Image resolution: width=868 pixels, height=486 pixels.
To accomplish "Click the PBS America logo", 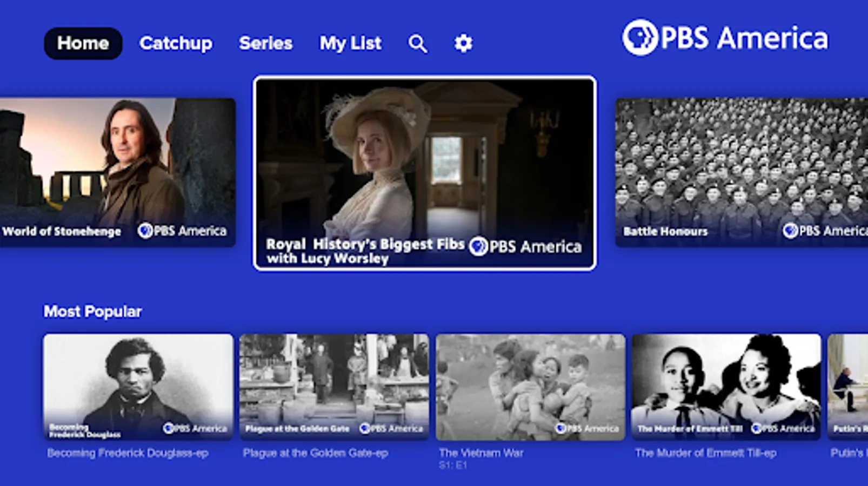I will coord(725,38).
